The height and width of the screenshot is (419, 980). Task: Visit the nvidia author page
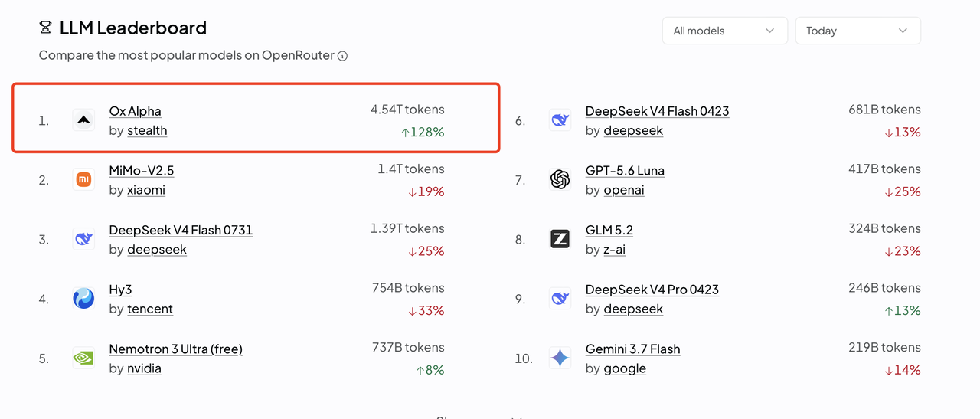point(145,368)
